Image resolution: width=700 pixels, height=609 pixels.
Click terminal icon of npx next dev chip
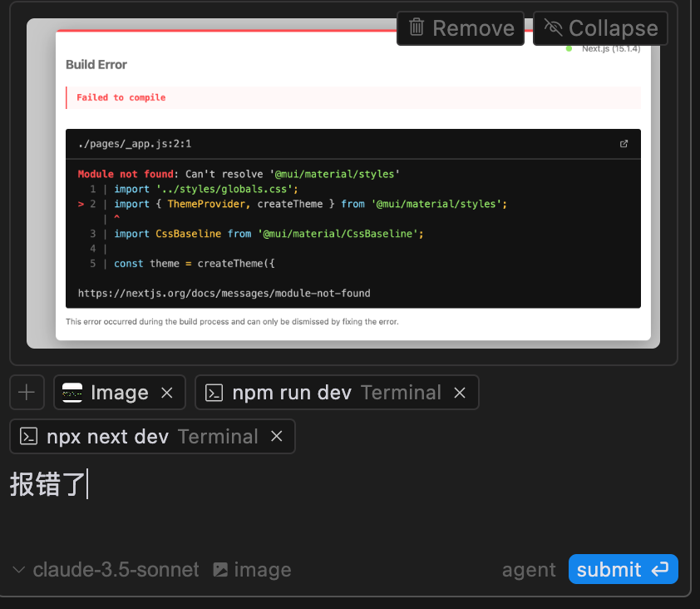28,437
